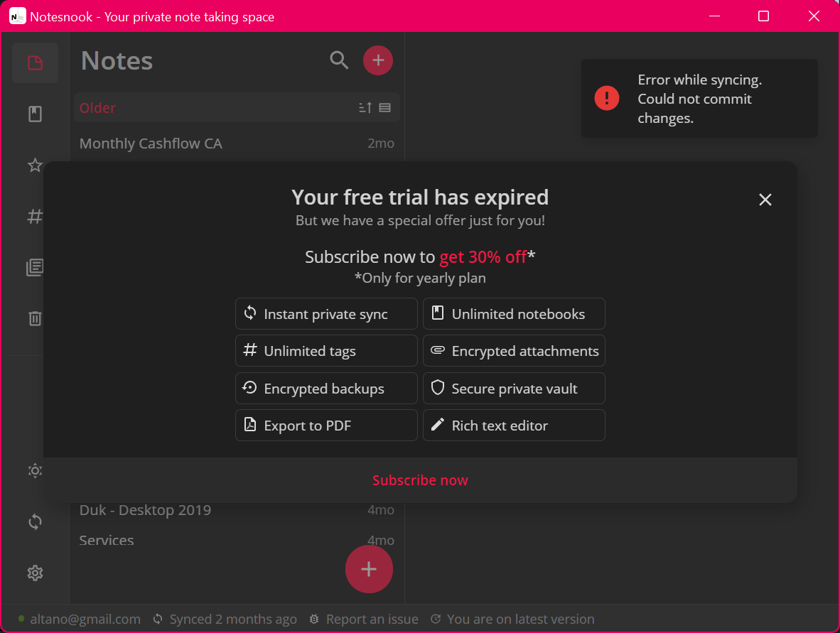The height and width of the screenshot is (633, 840).
Task: Click the PDF icon beside Export to PDF
Action: [250, 424]
